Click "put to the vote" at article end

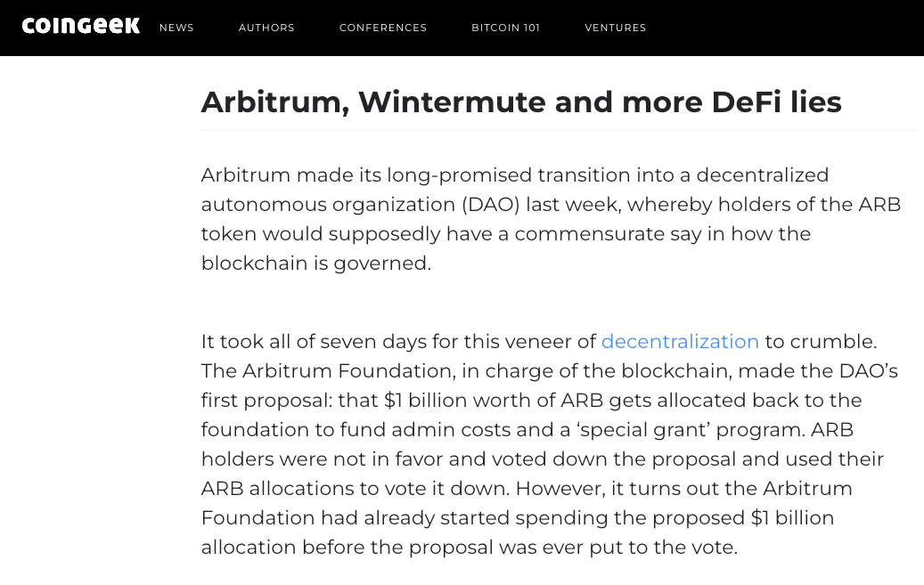coord(663,548)
